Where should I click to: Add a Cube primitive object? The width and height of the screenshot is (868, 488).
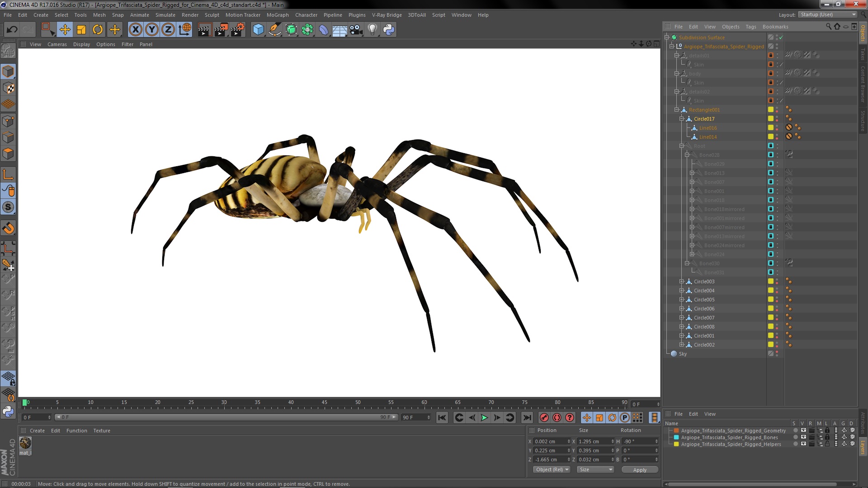pos(258,30)
